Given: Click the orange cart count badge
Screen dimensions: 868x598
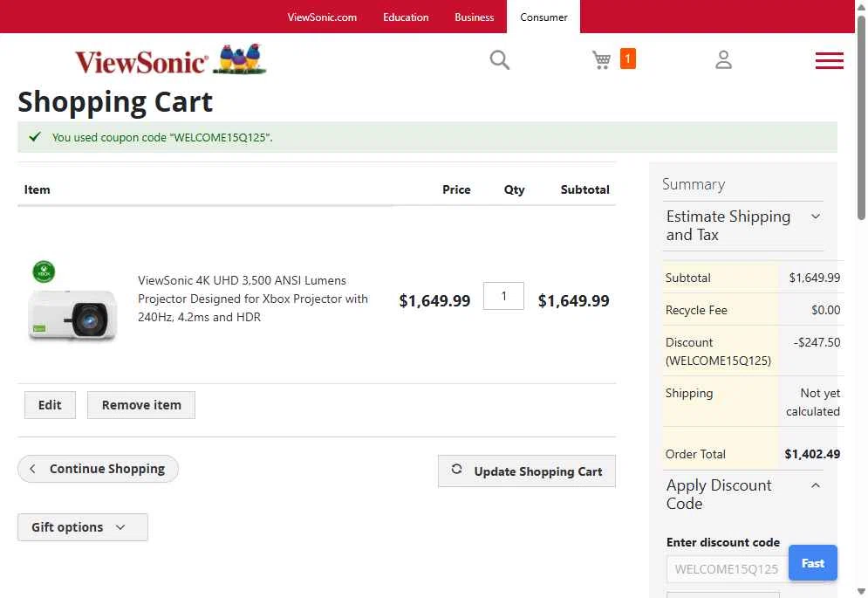Looking at the screenshot, I should click(628, 58).
